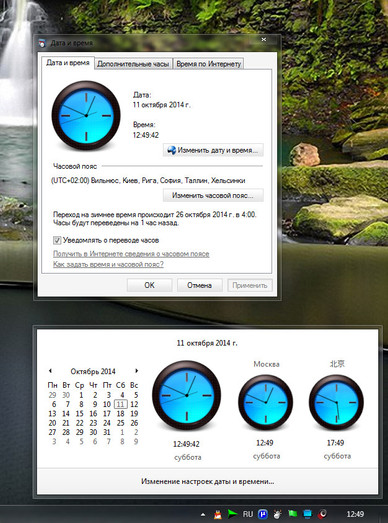This screenshot has width=388, height=523.
Task: Click date 28 in the calendar
Action: pos(66,432)
